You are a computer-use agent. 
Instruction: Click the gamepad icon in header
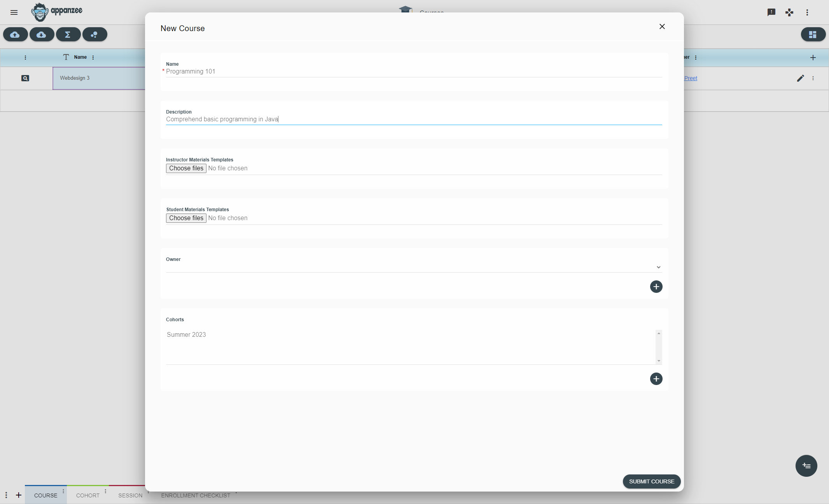[789, 12]
